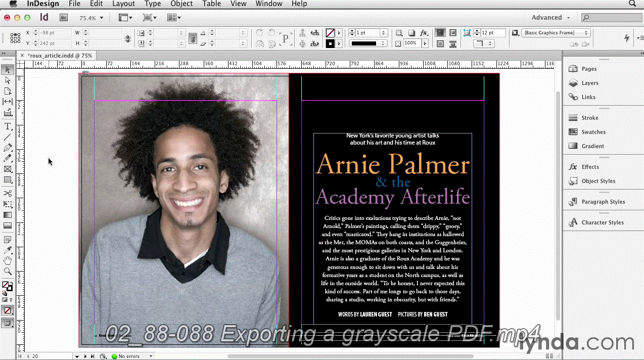
Task: Open Adobe Bridge via Br icon
Action: point(64,18)
